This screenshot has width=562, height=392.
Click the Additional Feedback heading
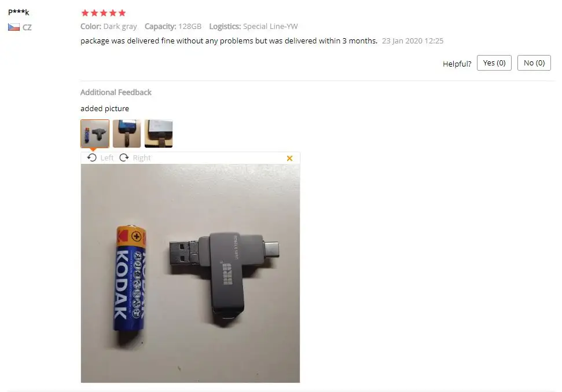(x=116, y=92)
